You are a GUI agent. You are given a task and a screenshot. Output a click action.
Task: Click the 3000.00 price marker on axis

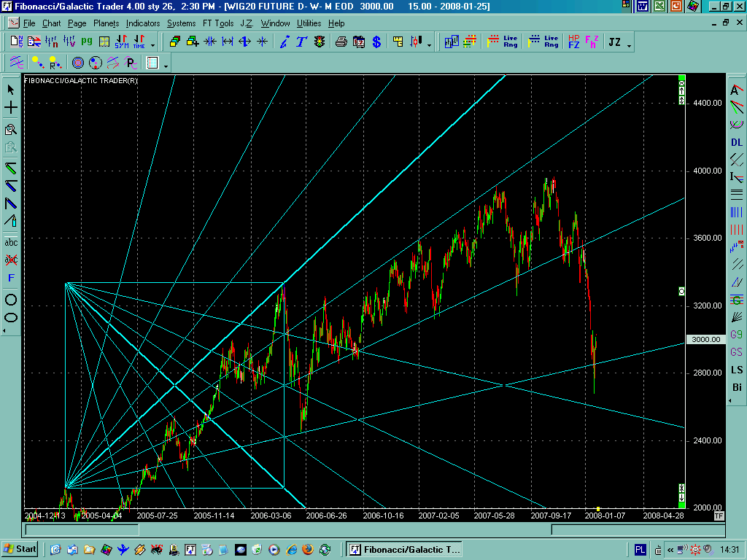(x=705, y=340)
